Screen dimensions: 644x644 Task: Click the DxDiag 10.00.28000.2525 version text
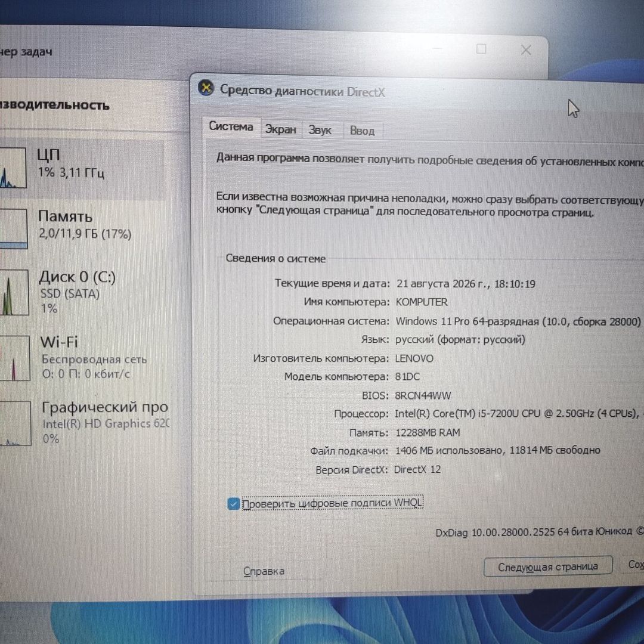coord(538,532)
